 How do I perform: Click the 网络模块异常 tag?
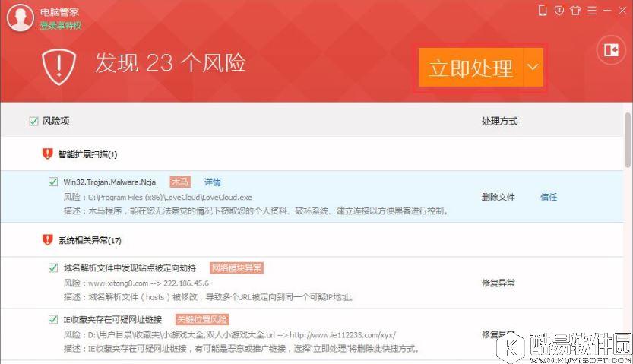[x=236, y=268]
